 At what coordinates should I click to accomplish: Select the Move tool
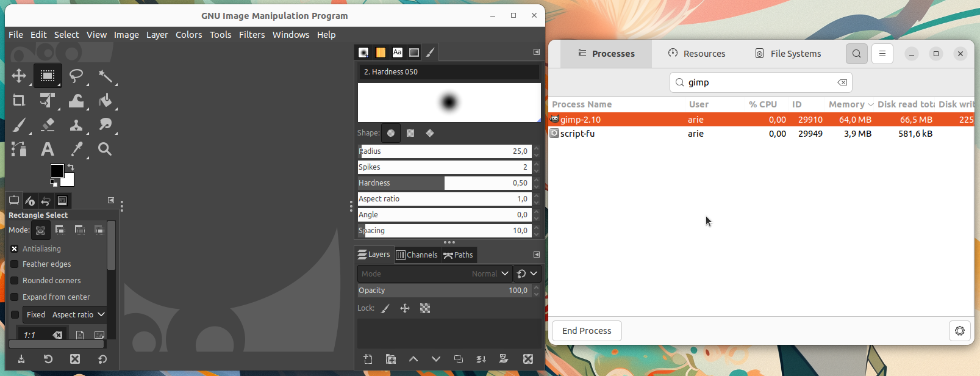19,76
